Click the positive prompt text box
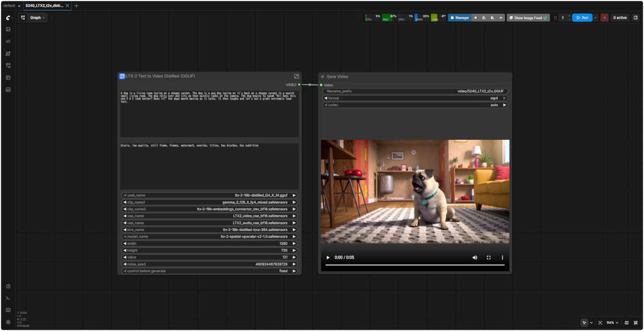644x331 pixels. (x=209, y=114)
